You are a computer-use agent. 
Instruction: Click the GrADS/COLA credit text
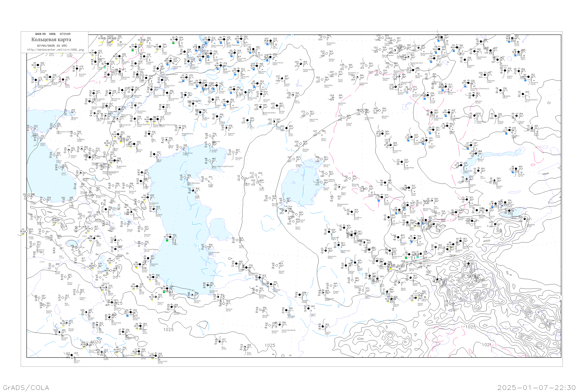[x=26, y=387]
